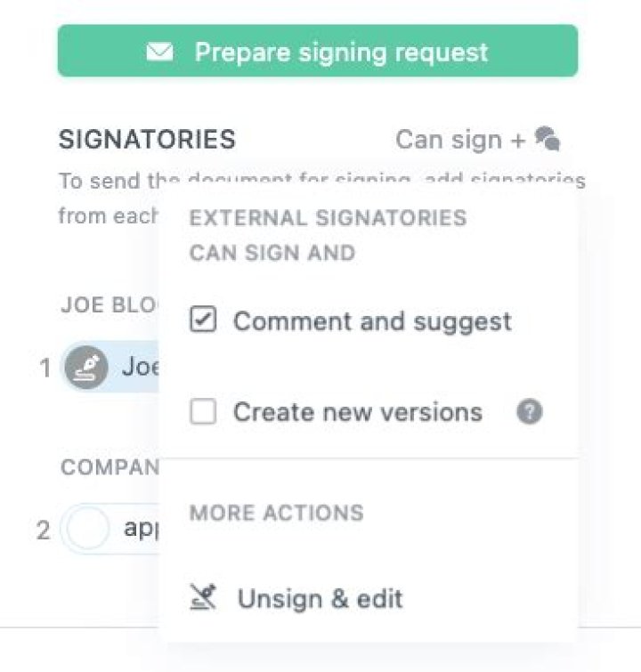Uncheck the Comment and suggest checkbox
This screenshot has width=641, height=672.
pyautogui.click(x=204, y=320)
